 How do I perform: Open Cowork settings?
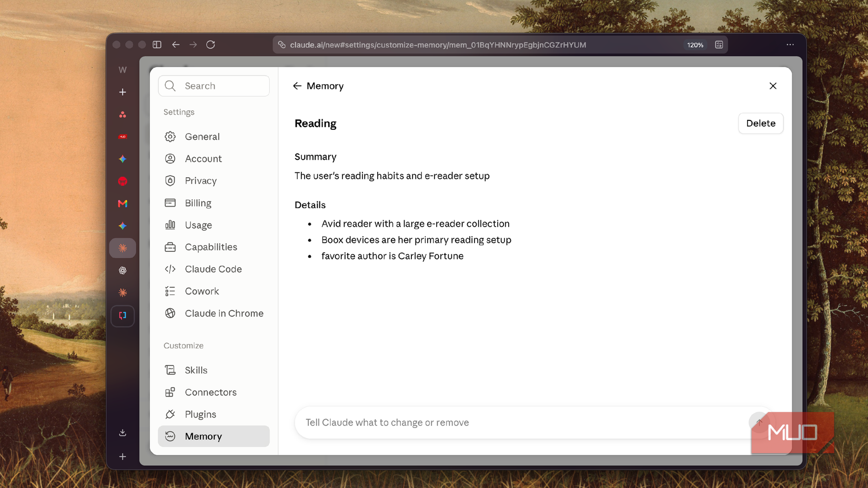(214, 291)
